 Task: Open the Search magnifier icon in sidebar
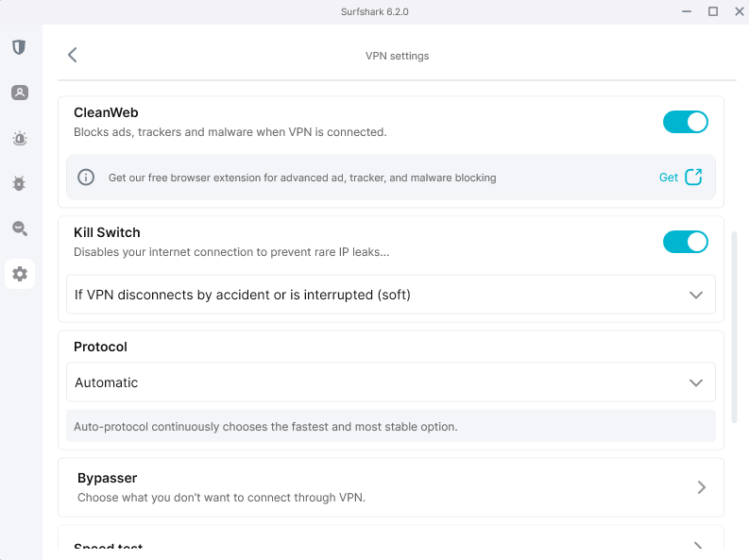[19, 229]
